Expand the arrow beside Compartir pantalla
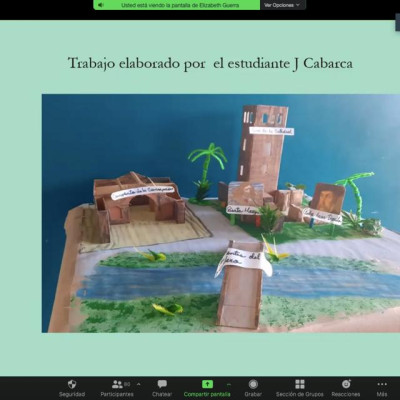This screenshot has height=400, width=400. point(229,384)
